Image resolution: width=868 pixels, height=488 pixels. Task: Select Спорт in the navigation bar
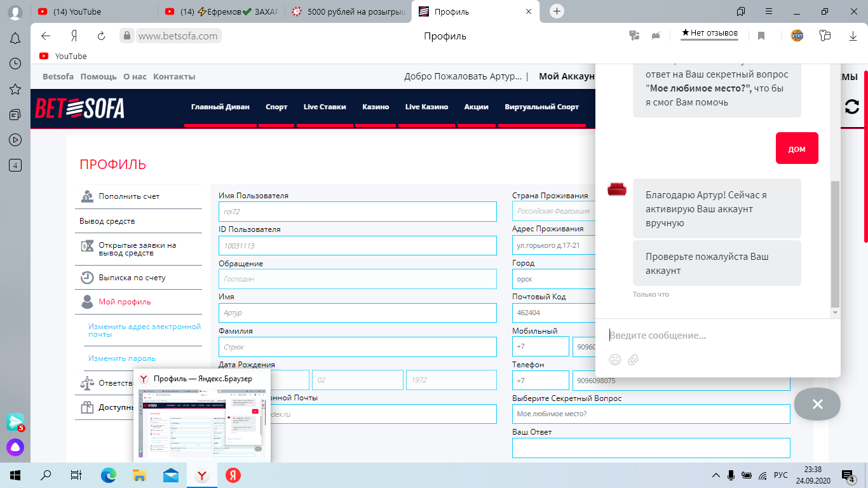tap(276, 107)
